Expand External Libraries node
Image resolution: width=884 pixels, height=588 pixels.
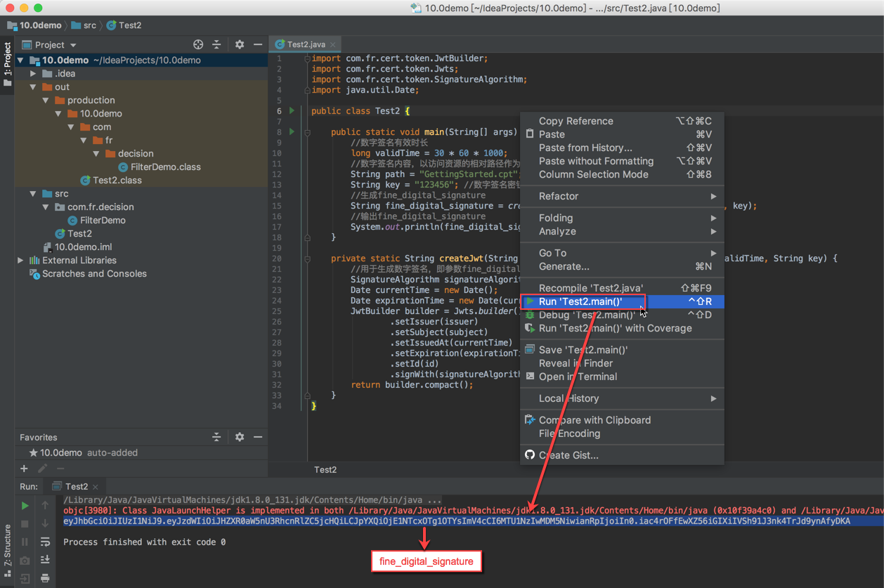pyautogui.click(x=21, y=261)
